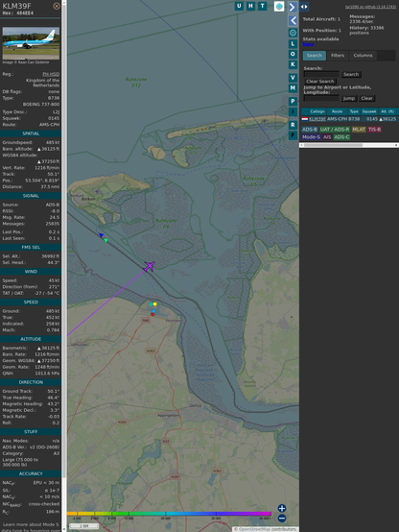
Task: Click the Search button
Action: pyautogui.click(x=351, y=74)
